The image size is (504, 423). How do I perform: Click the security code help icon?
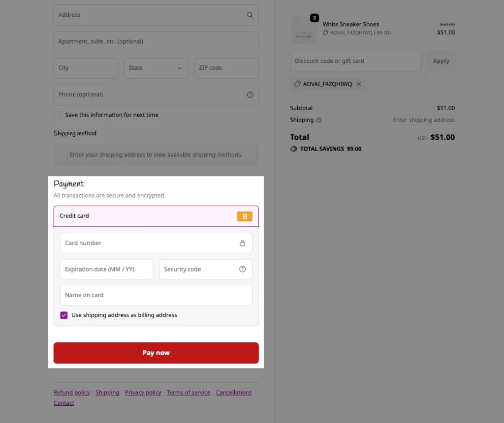[x=242, y=269]
